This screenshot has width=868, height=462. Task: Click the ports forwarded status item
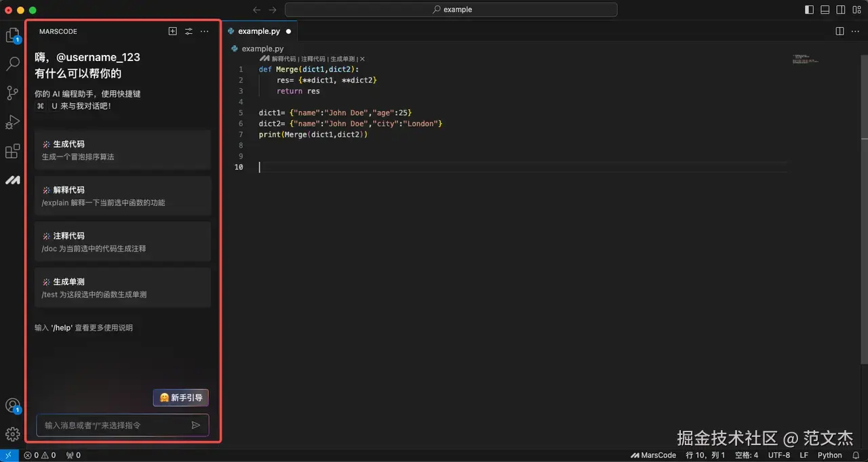[x=73, y=455]
